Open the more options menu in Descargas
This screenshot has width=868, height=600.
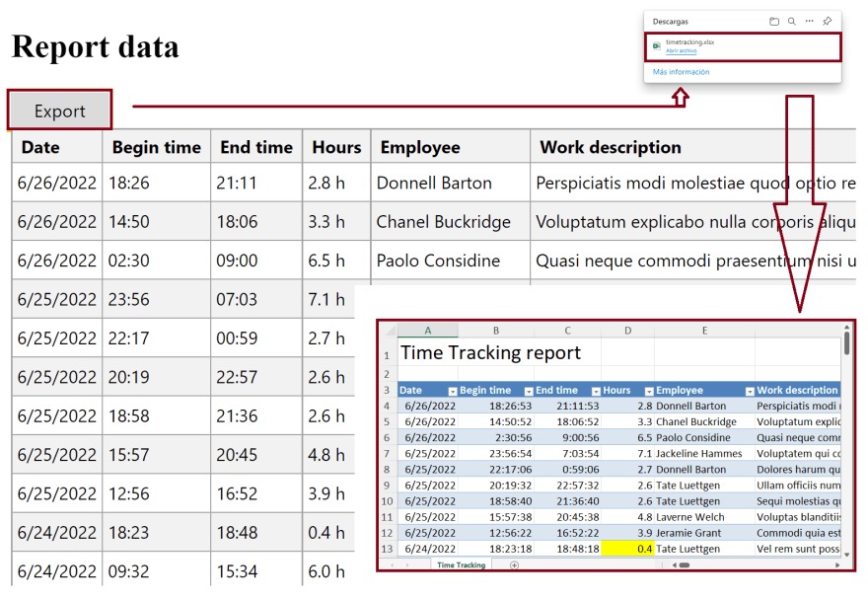[x=810, y=21]
